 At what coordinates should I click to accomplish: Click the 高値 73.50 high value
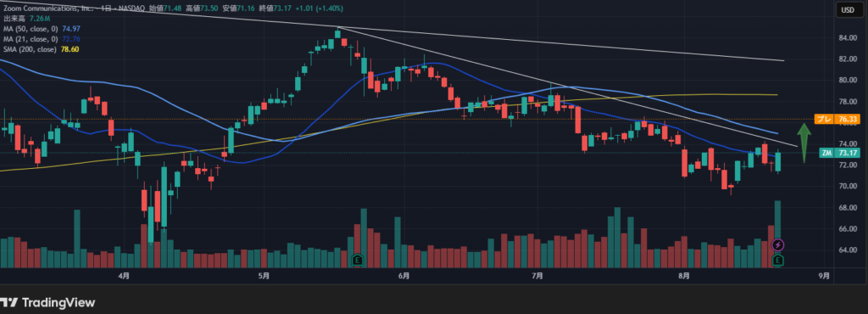[202, 8]
